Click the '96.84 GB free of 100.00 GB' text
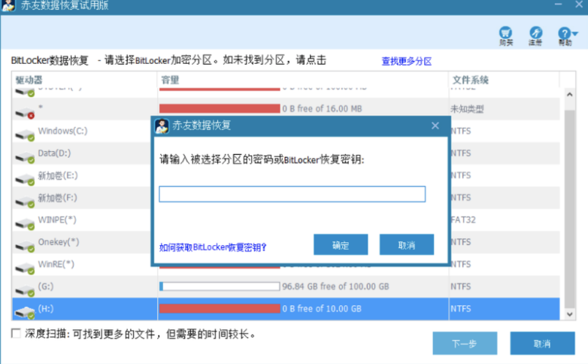Image resolution: width=588 pixels, height=364 pixels. click(335, 287)
